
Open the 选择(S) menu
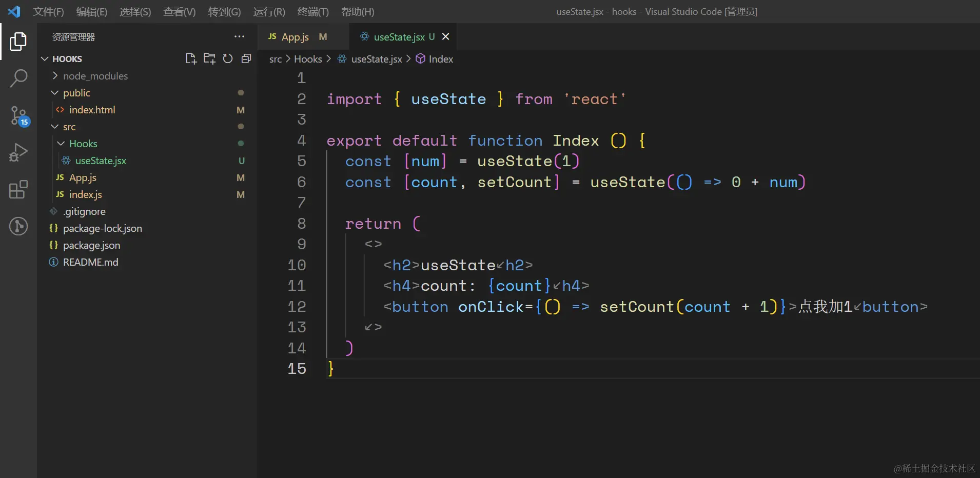135,12
